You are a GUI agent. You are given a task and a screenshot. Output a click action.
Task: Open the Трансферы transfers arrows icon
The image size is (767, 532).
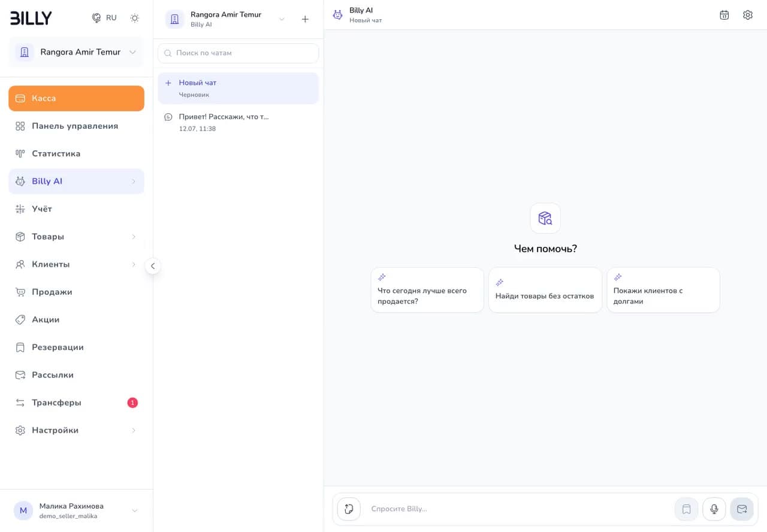(20, 403)
